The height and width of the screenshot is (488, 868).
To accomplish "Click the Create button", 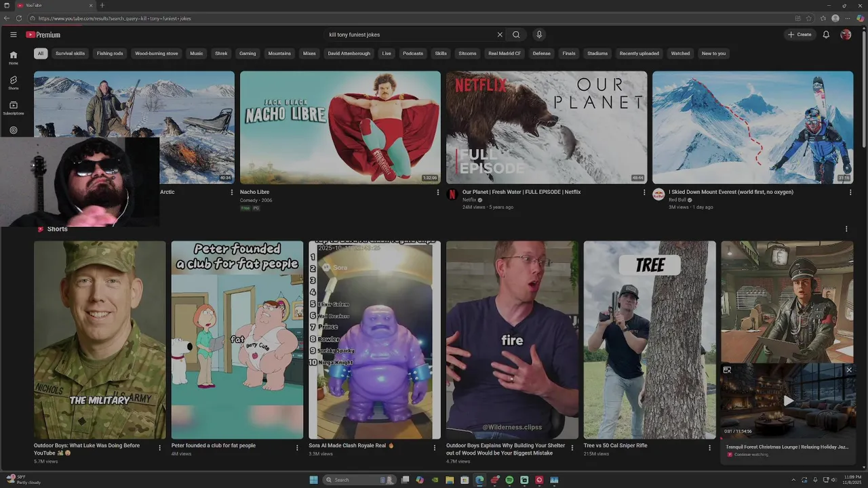I will 800,35.
